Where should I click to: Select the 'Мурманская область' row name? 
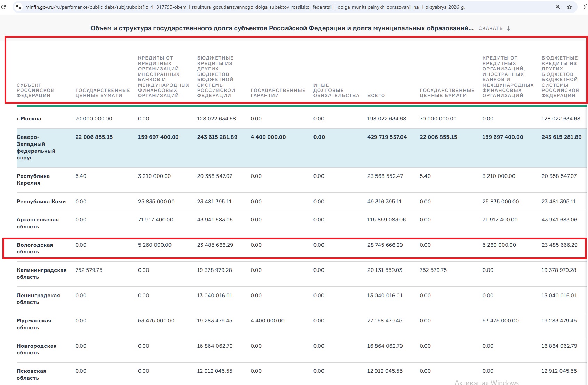(34, 324)
